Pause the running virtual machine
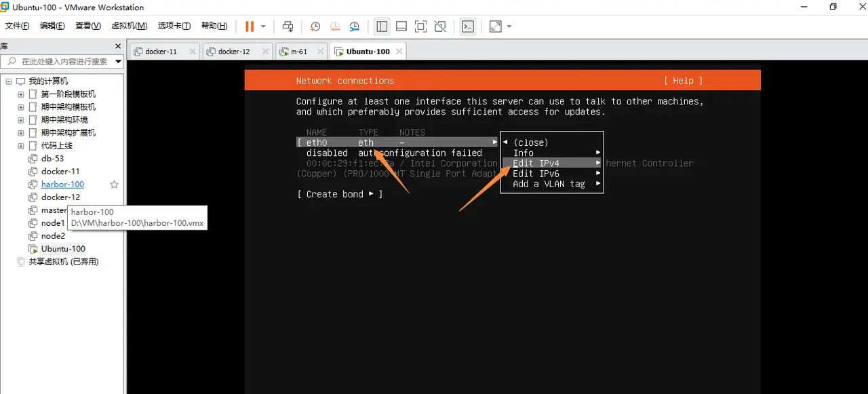868x394 pixels. (x=250, y=26)
